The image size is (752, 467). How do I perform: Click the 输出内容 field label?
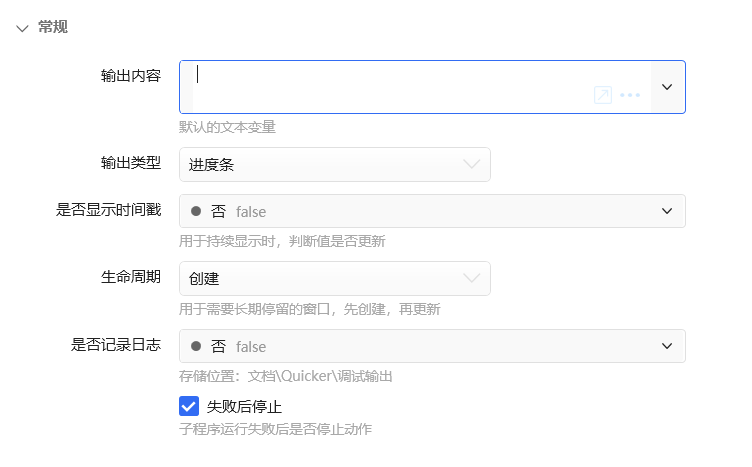tap(131, 76)
